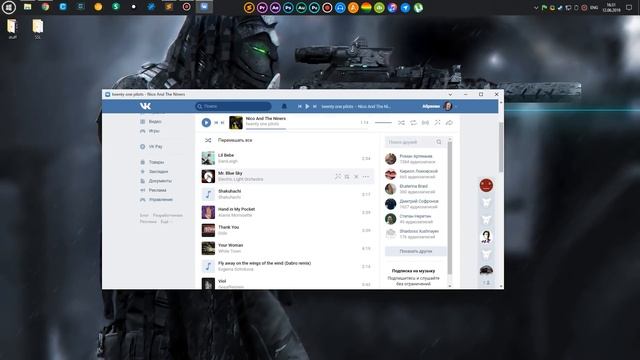Click the Your Woman cover thumbnail
The image size is (640, 360).
(208, 248)
